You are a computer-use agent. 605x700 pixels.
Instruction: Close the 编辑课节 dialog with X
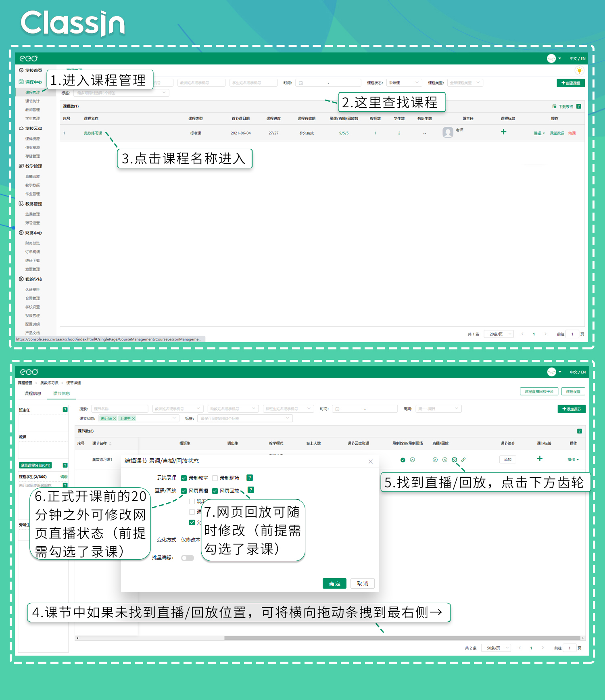pyautogui.click(x=371, y=462)
